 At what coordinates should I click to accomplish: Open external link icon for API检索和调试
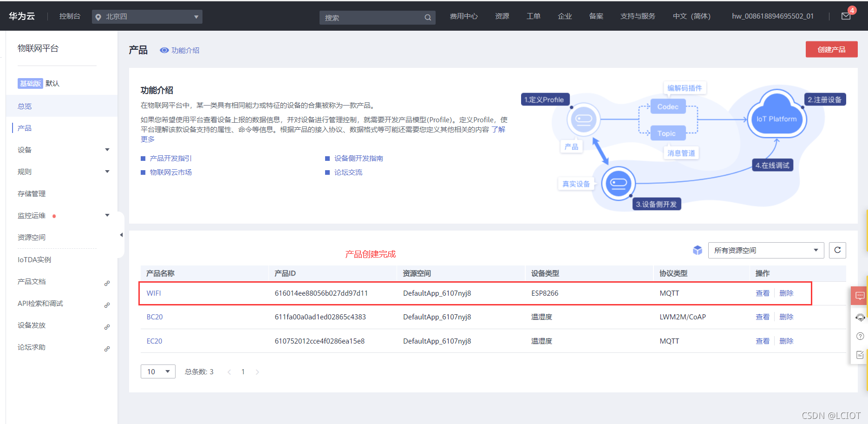107,305
